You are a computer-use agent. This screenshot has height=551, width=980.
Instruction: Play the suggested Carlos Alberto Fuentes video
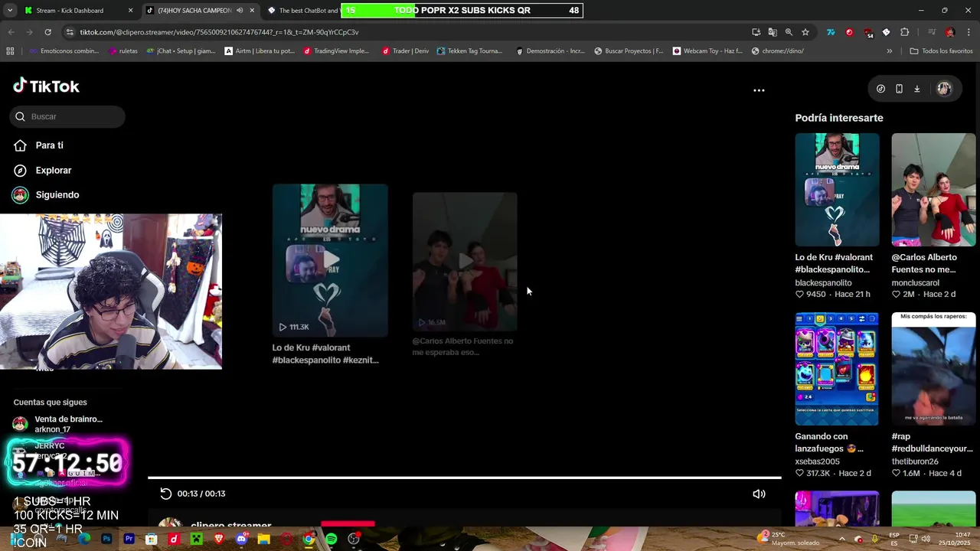[x=465, y=262]
